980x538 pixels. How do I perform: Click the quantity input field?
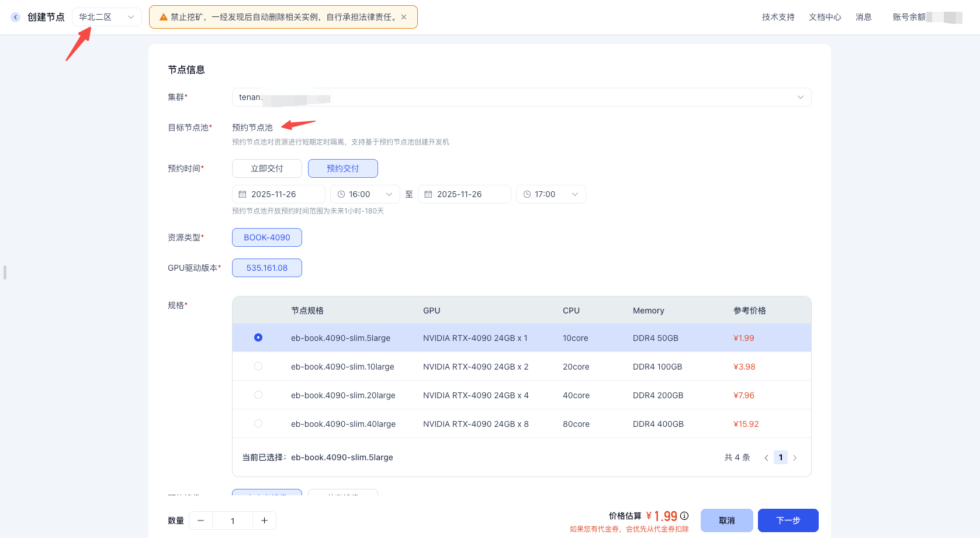[233, 520]
